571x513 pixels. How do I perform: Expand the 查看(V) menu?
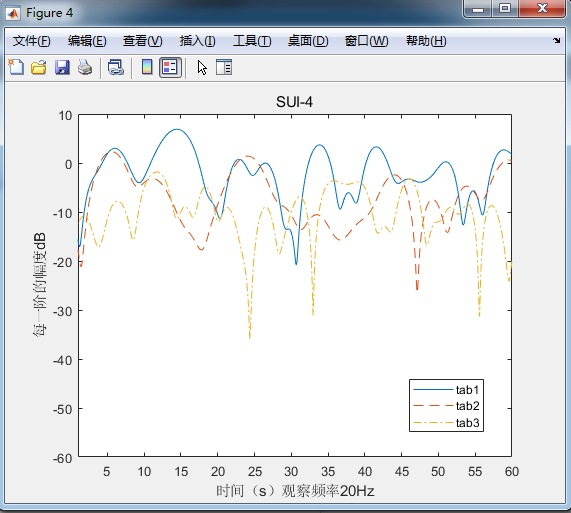coord(142,41)
